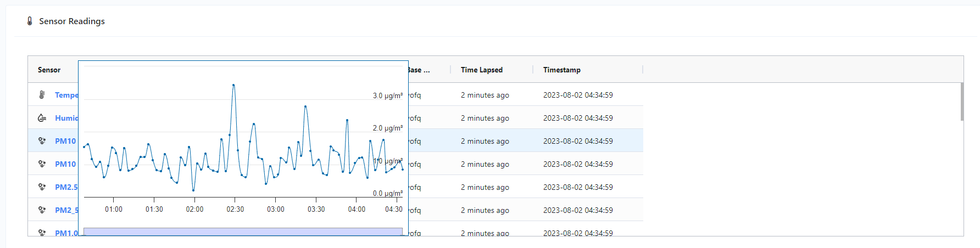The height and width of the screenshot is (248, 980).
Task: Click the table's vertical scrollbar thumb
Action: tap(962, 102)
